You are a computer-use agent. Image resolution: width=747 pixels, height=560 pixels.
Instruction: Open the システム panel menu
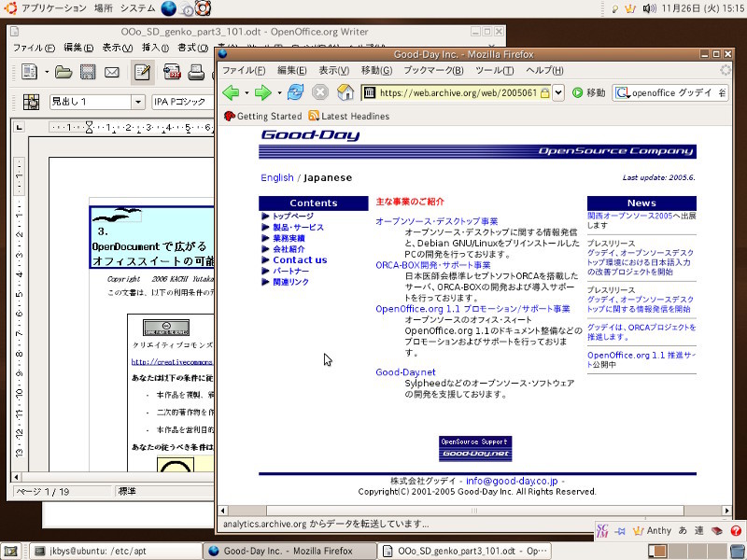point(137,8)
